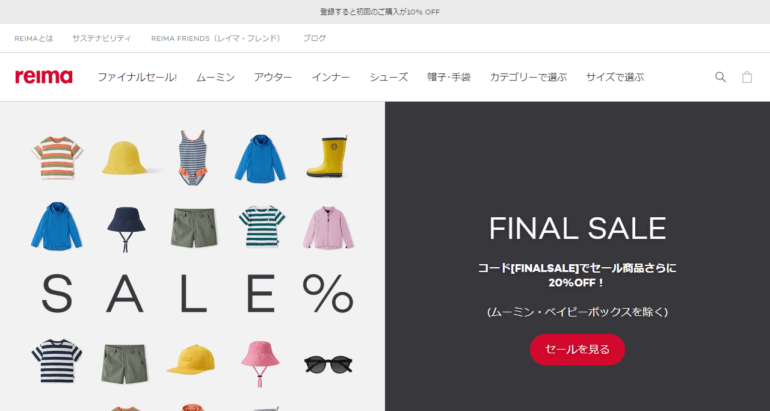Screen dimensions: 770x411
Task: Open the shopping bag cart icon
Action: point(746,77)
